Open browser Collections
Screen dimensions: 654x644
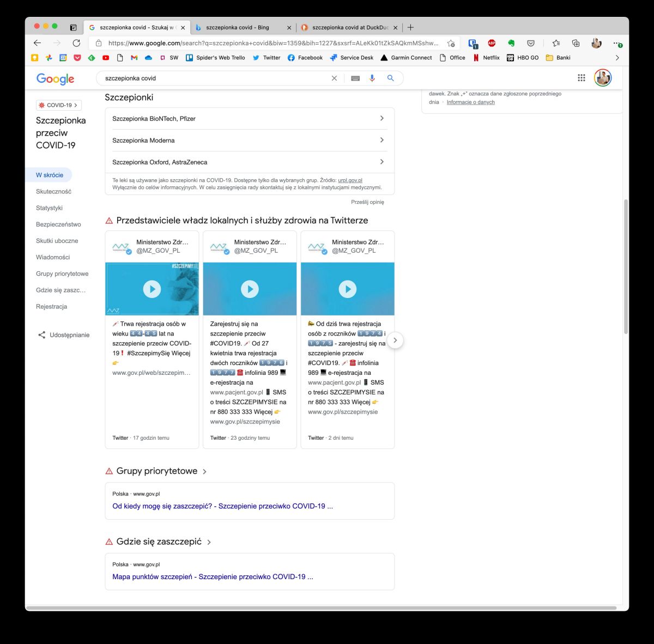click(x=576, y=43)
